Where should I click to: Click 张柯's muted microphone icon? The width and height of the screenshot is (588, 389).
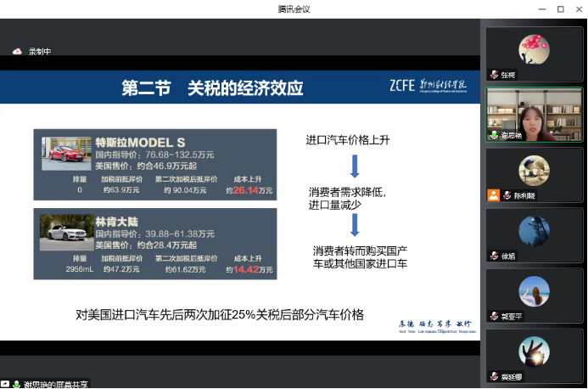tap(494, 75)
